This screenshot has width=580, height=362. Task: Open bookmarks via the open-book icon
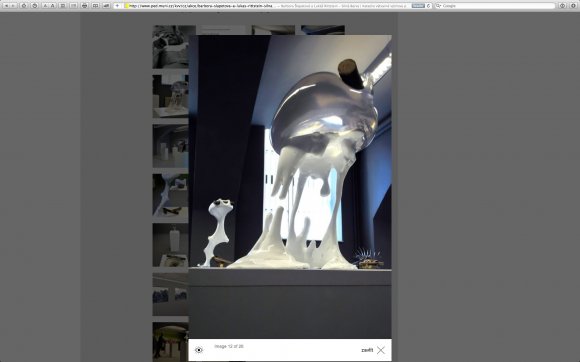coord(95,6)
